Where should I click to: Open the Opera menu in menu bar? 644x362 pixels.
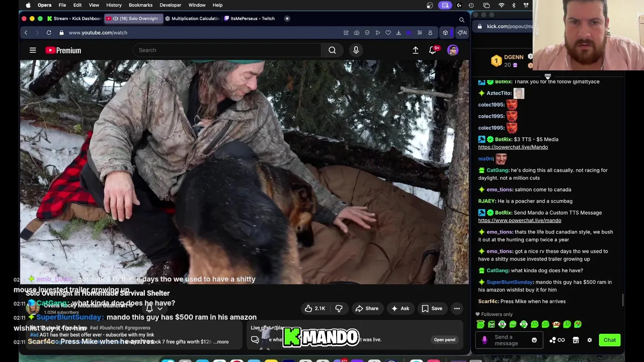(x=44, y=5)
